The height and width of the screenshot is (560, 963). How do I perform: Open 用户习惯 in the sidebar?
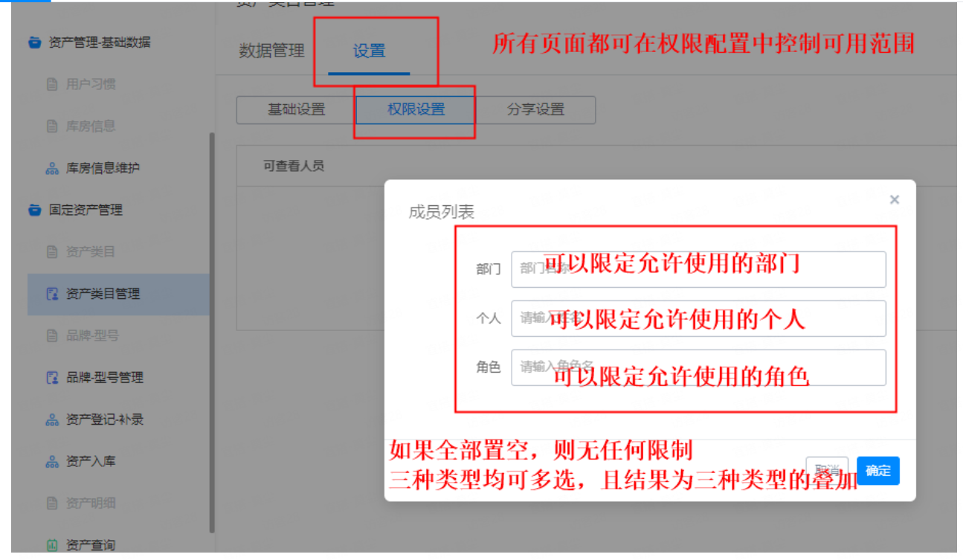[x=91, y=85]
